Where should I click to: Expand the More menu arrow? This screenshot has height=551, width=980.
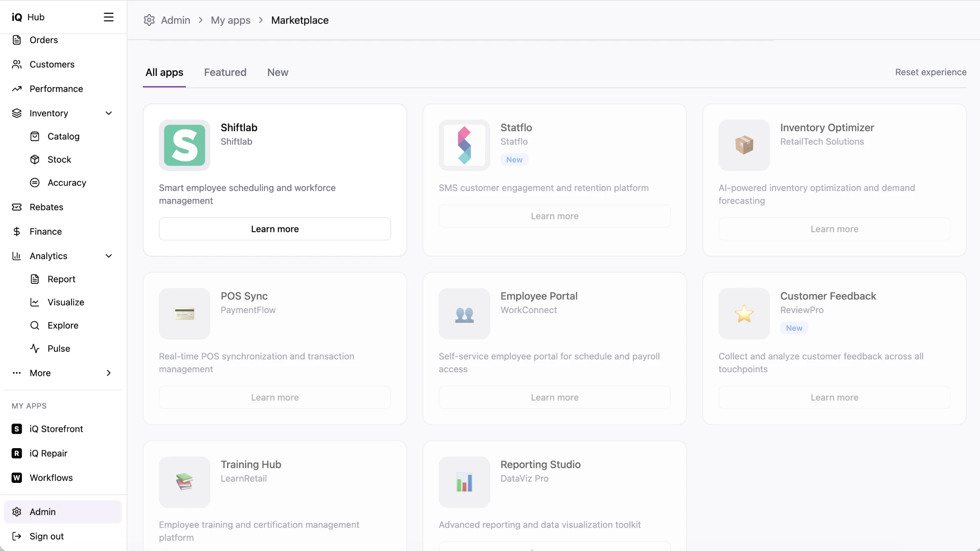pos(109,373)
